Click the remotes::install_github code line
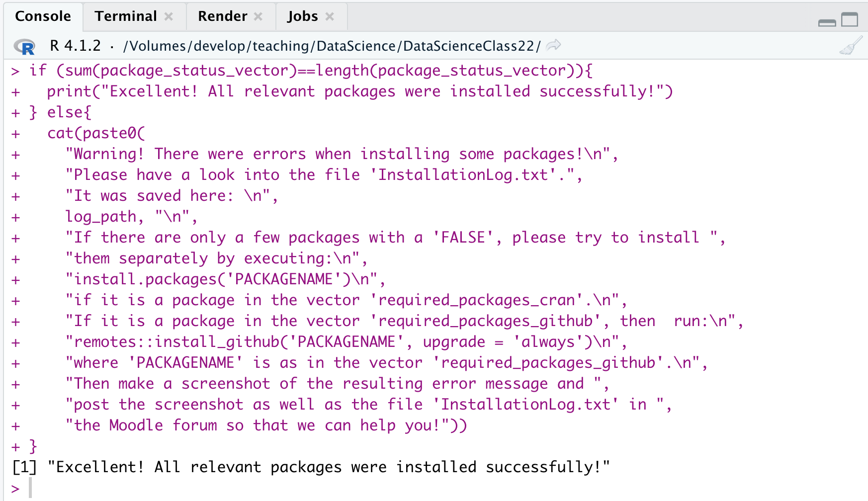This screenshot has width=868, height=501. click(346, 342)
